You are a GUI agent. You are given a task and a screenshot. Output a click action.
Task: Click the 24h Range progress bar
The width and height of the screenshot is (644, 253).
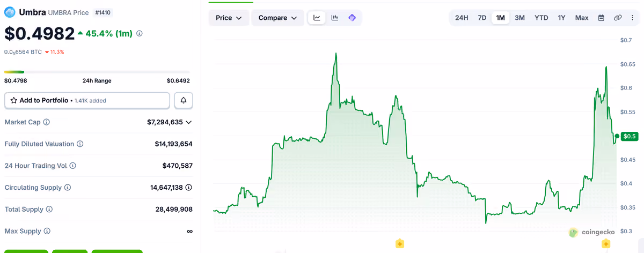point(97,72)
